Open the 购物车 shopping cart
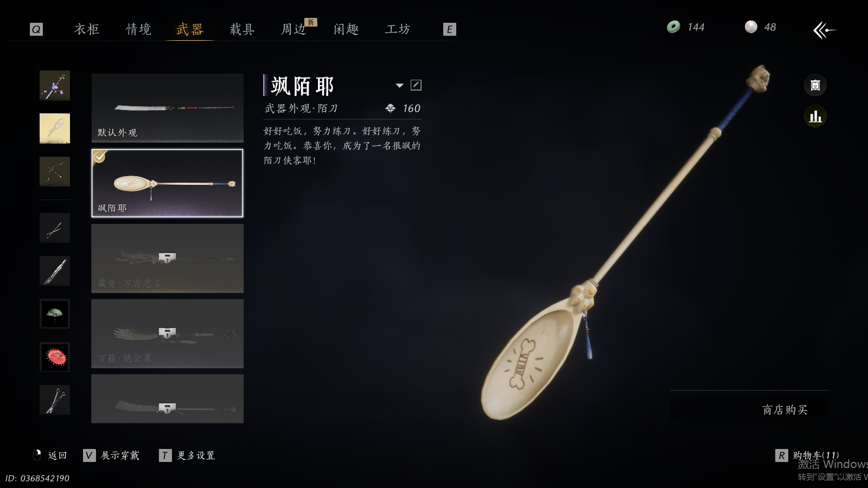 click(807, 455)
